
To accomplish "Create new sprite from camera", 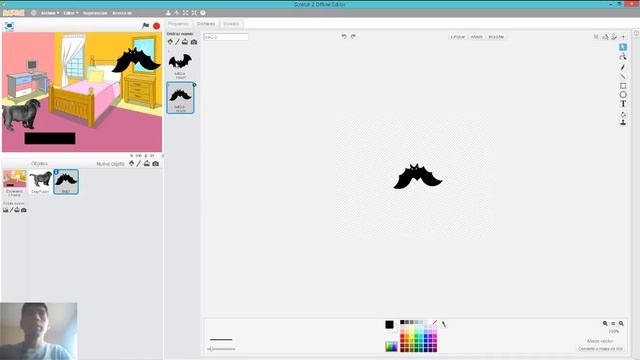I will 156,163.
